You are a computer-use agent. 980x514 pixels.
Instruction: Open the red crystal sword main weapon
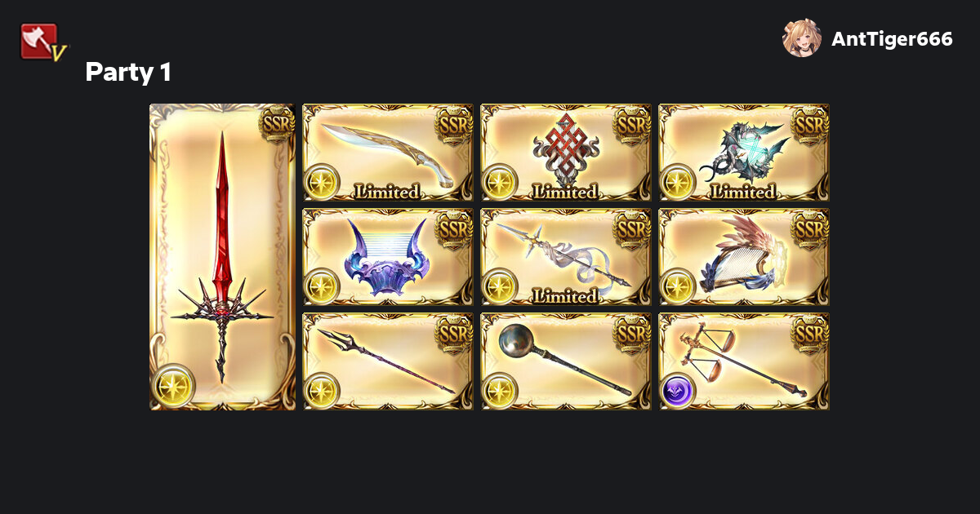(x=222, y=257)
